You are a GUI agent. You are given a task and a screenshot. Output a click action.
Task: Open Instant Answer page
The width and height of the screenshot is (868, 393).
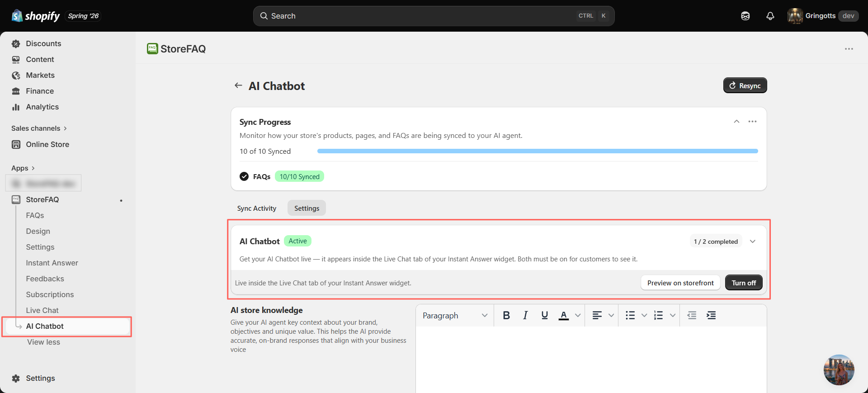[x=52, y=263]
